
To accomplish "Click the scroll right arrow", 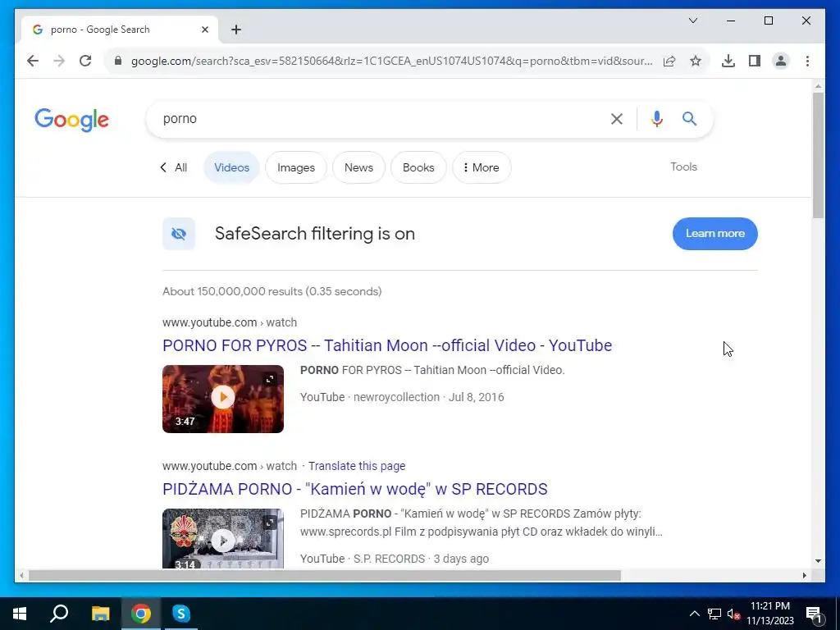I will click(x=804, y=576).
